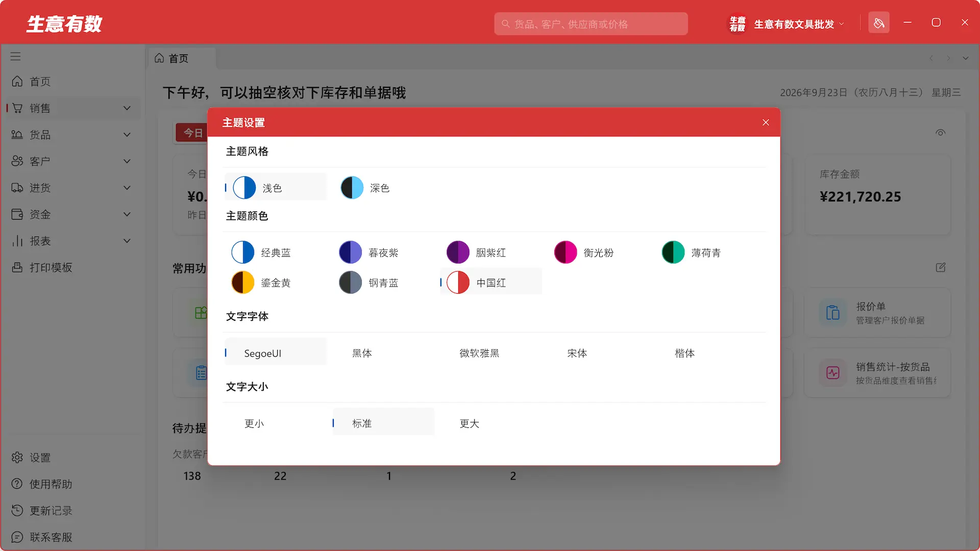Pick the 薄荷青 color swatch
Viewport: 980px width, 551px height.
coord(673,252)
